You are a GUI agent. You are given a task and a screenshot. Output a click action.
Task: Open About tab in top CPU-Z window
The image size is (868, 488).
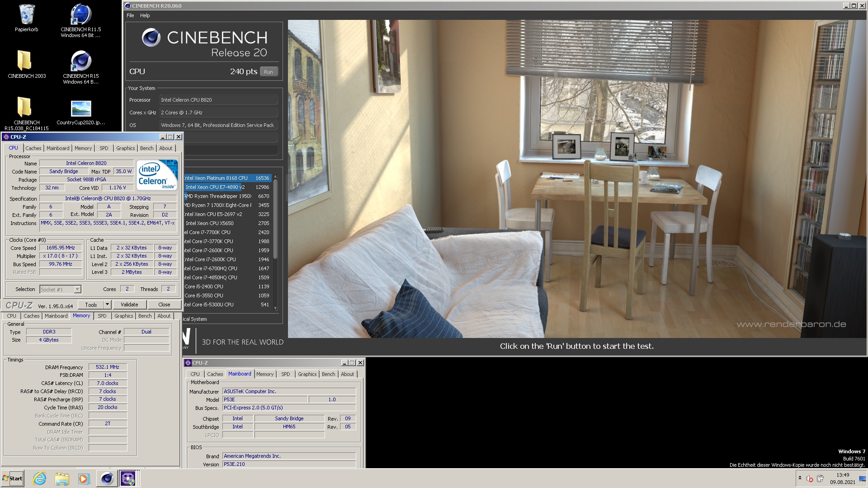pyautogui.click(x=165, y=148)
